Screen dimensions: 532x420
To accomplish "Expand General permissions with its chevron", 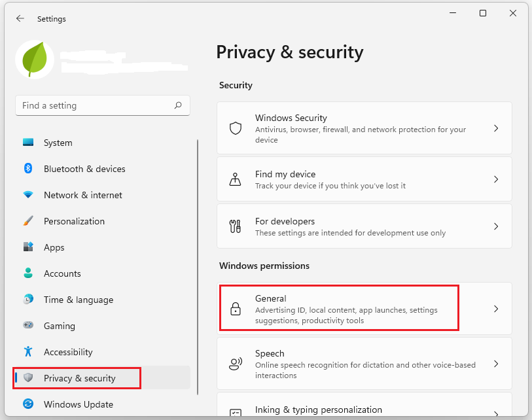I will [x=496, y=309].
